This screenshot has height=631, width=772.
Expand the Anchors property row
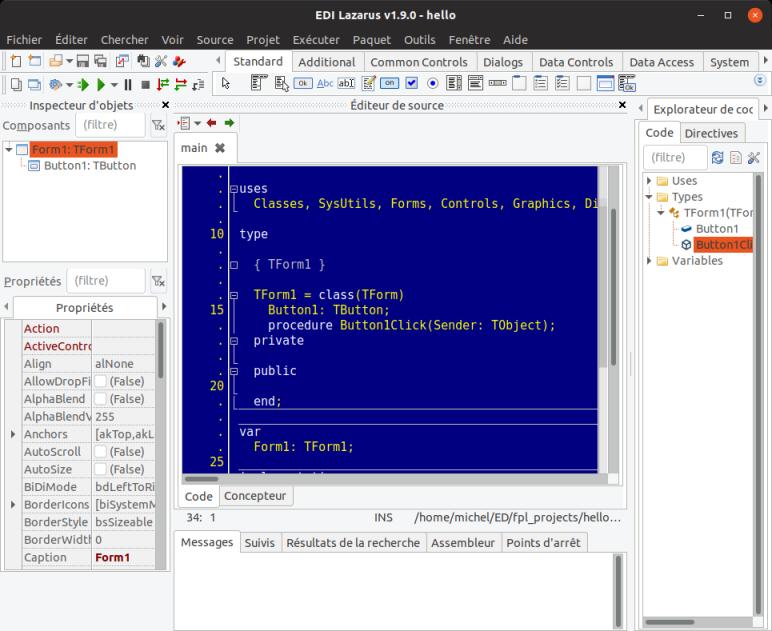click(x=13, y=434)
